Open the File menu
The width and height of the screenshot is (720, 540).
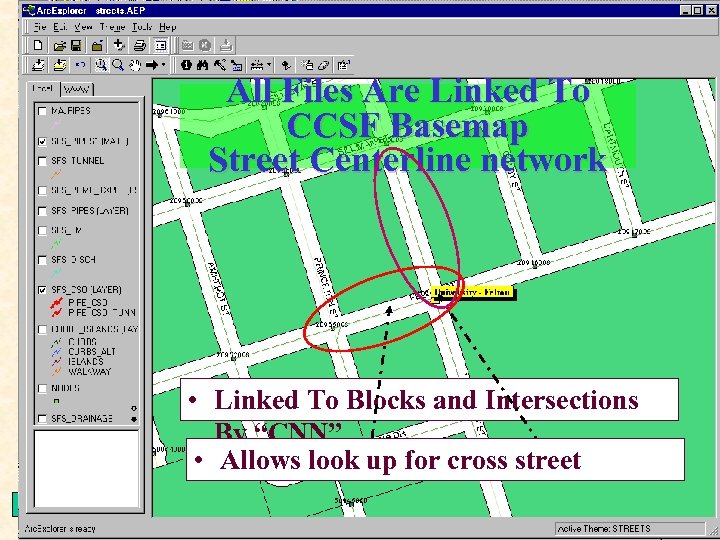point(39,27)
